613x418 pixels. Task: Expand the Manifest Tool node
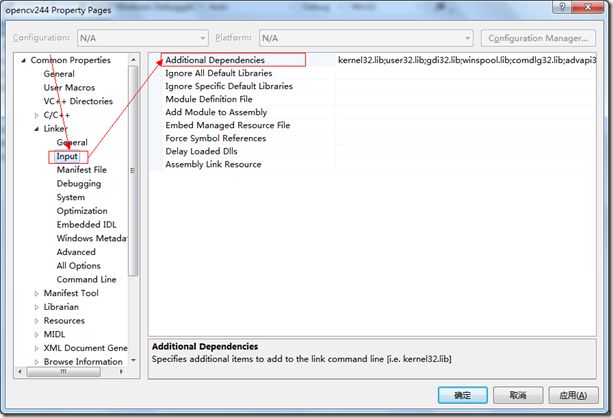[36, 293]
